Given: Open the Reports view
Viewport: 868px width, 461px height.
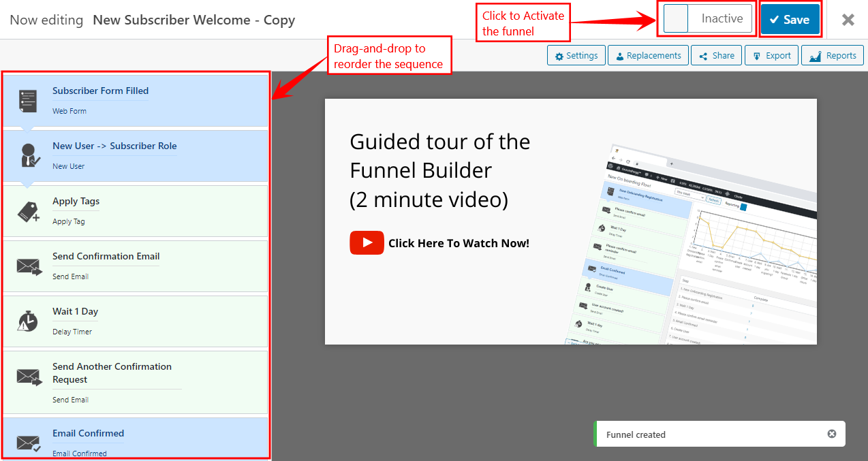Looking at the screenshot, I should [833, 56].
